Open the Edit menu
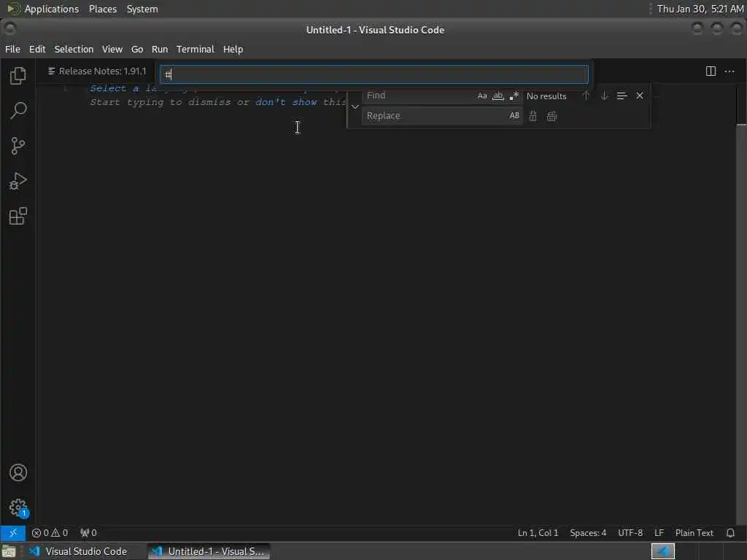This screenshot has height=560, width=747. (37, 49)
